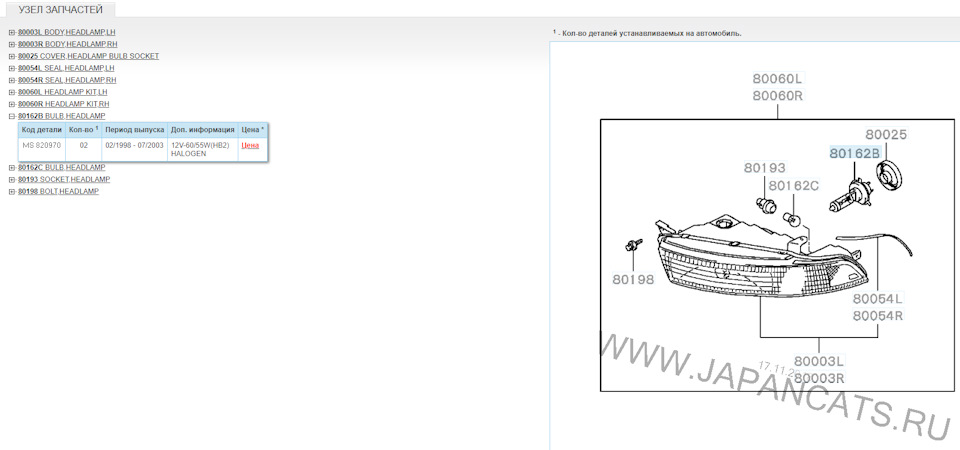The height and width of the screenshot is (450, 960).
Task: Click the 80003L label in diagram
Action: click(819, 361)
